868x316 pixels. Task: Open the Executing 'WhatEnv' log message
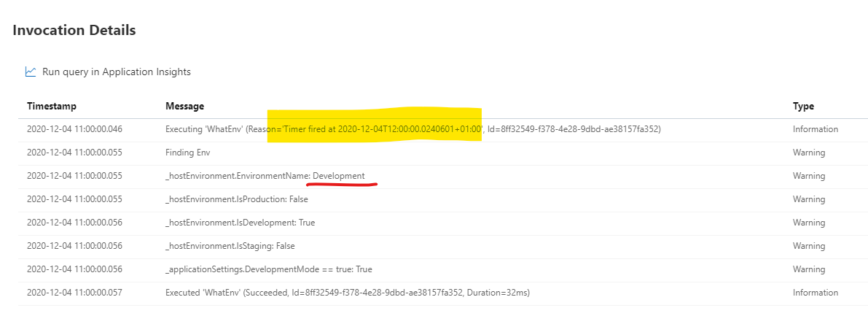coord(413,129)
